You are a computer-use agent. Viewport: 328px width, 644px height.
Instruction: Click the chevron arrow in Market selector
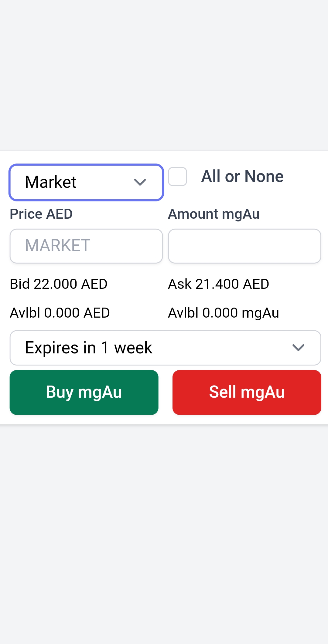(140, 182)
